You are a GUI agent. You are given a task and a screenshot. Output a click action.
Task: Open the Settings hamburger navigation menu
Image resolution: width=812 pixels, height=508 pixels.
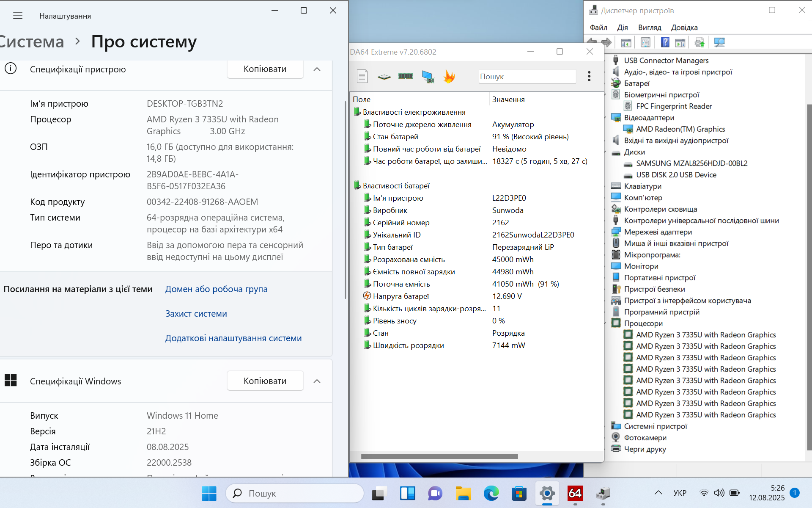pos(18,16)
